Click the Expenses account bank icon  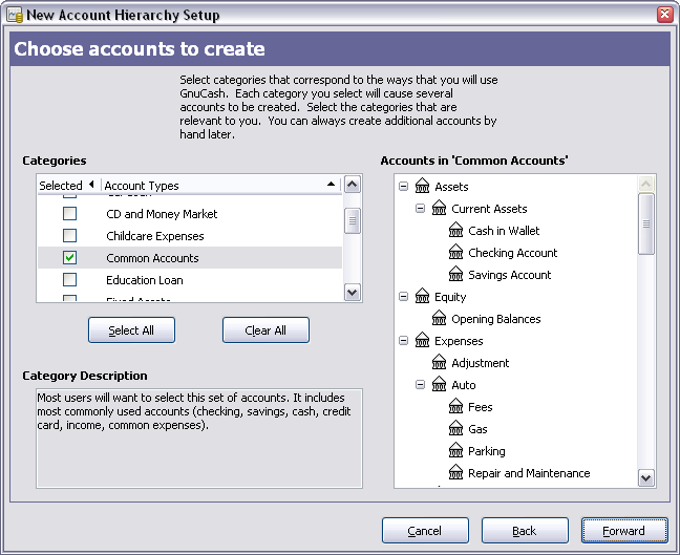422,340
